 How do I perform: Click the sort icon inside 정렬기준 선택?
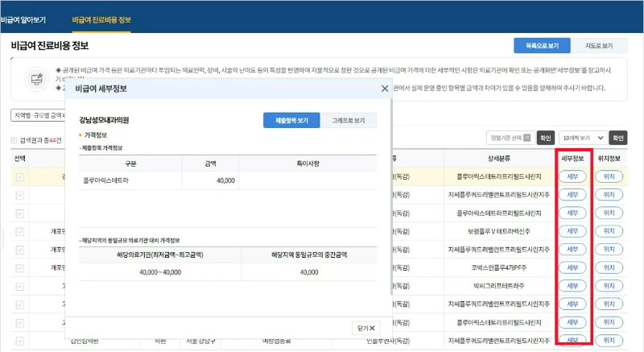pos(527,138)
